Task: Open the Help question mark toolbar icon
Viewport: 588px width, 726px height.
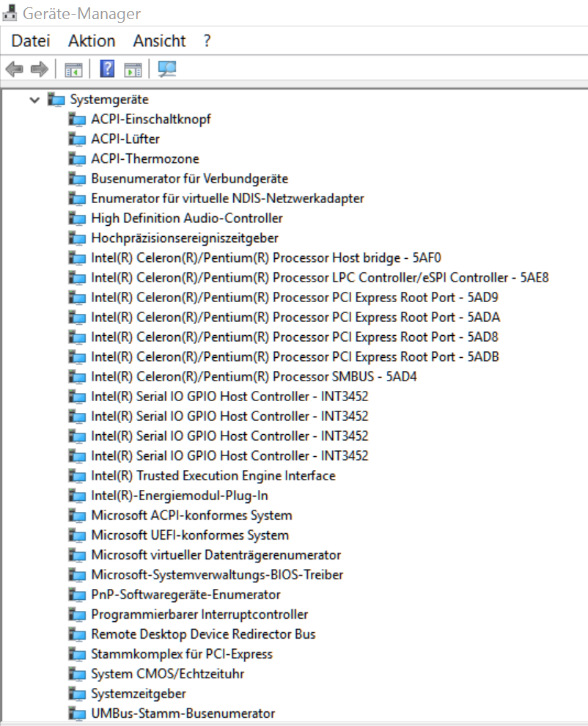Action: pyautogui.click(x=107, y=69)
